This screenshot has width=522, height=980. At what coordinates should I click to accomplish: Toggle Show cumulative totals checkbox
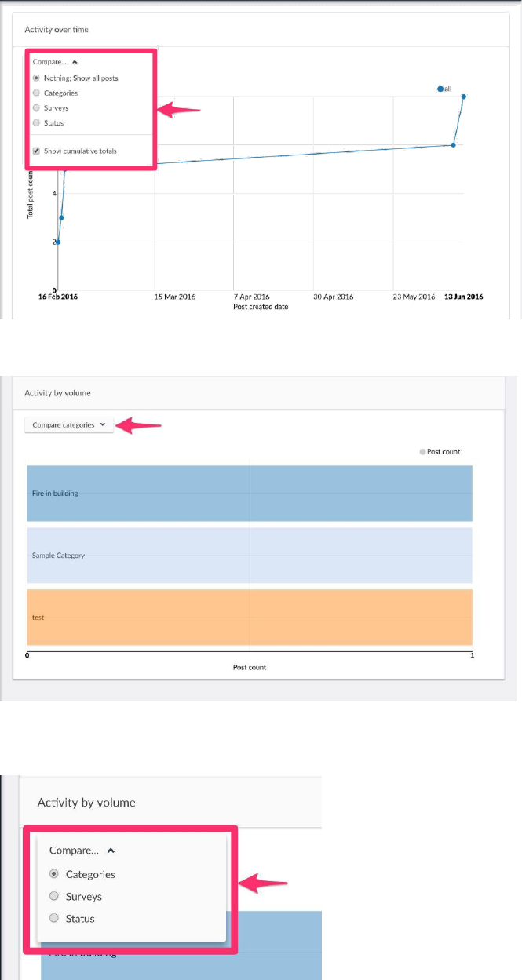[36, 151]
